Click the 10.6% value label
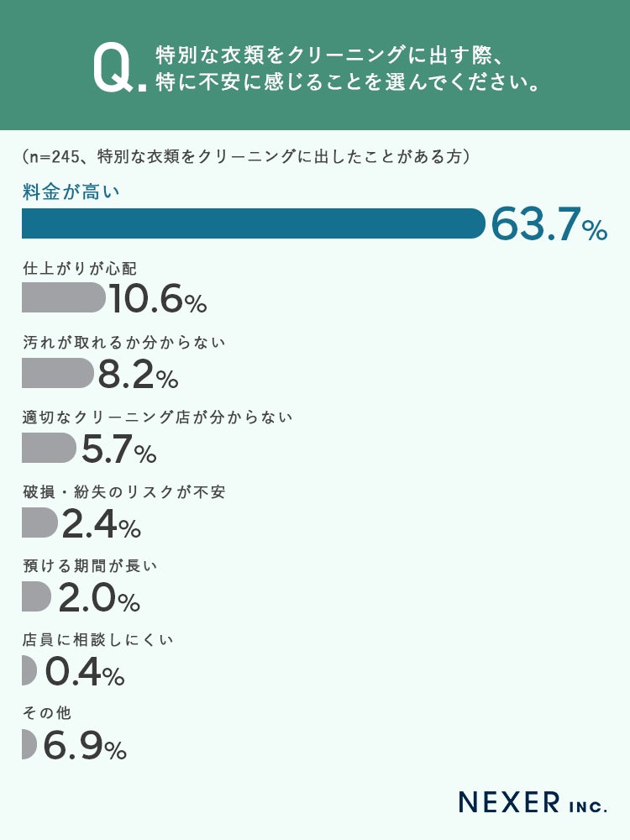This screenshot has height=840, width=630. click(157, 300)
